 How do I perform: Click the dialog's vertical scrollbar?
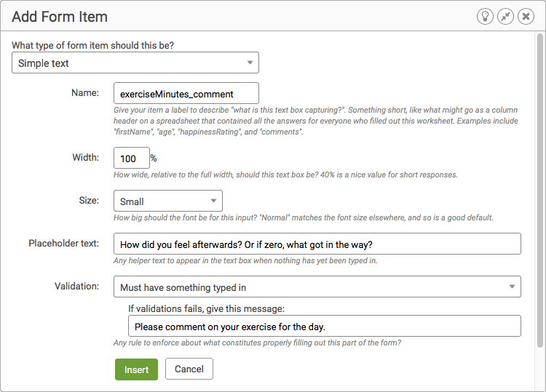(x=540, y=191)
